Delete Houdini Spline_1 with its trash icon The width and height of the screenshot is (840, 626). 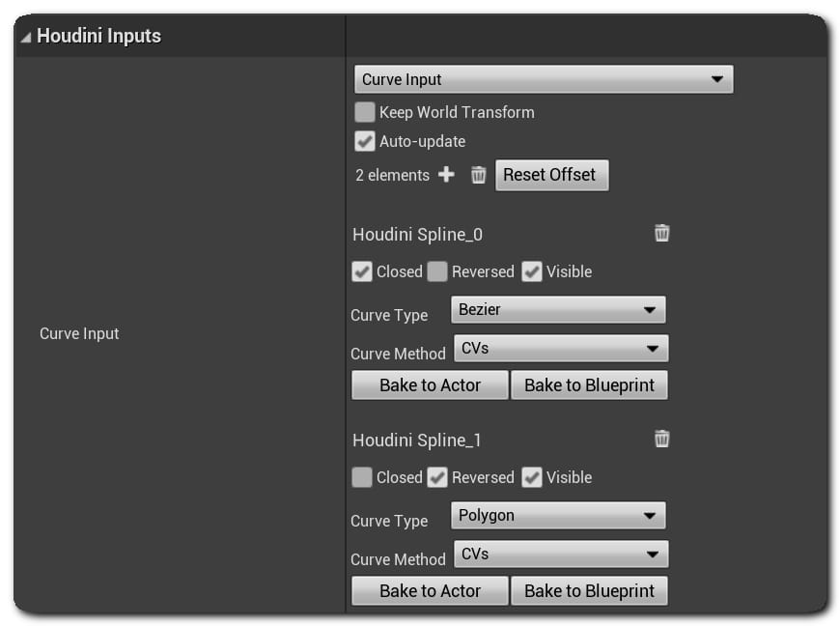pyautogui.click(x=661, y=439)
